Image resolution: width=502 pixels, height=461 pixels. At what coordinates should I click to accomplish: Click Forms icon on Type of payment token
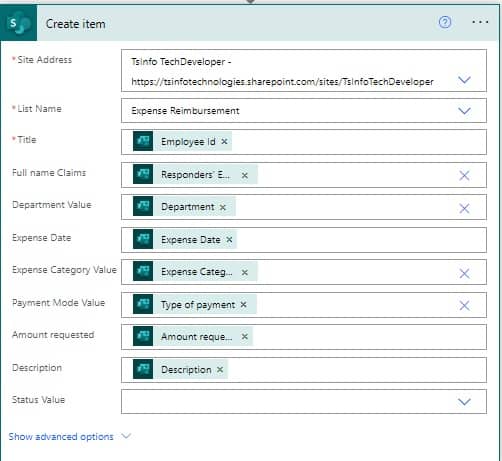click(x=143, y=304)
